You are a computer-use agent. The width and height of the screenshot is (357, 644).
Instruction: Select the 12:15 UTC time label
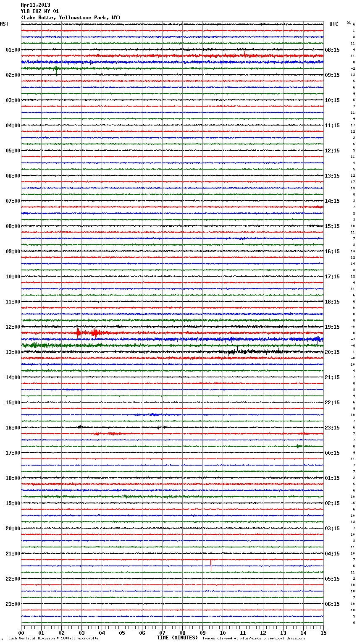click(332, 151)
